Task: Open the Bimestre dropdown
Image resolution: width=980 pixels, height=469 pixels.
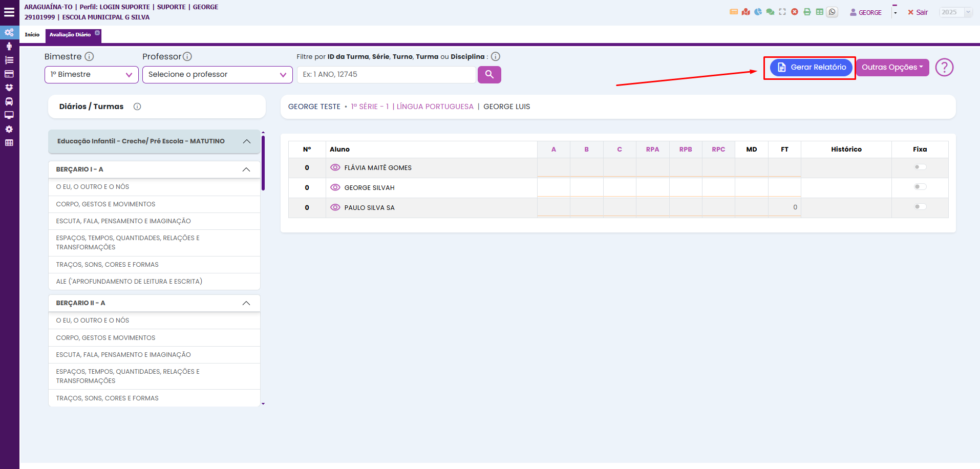Action: pyautogui.click(x=91, y=75)
